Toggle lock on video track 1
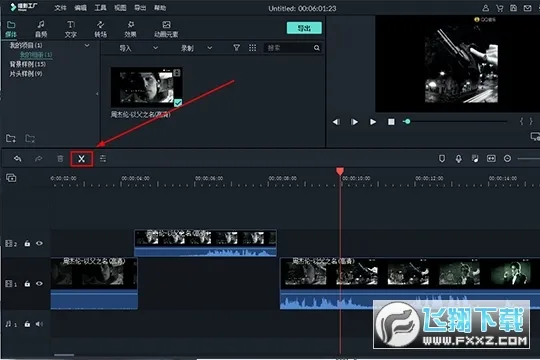 point(27,284)
